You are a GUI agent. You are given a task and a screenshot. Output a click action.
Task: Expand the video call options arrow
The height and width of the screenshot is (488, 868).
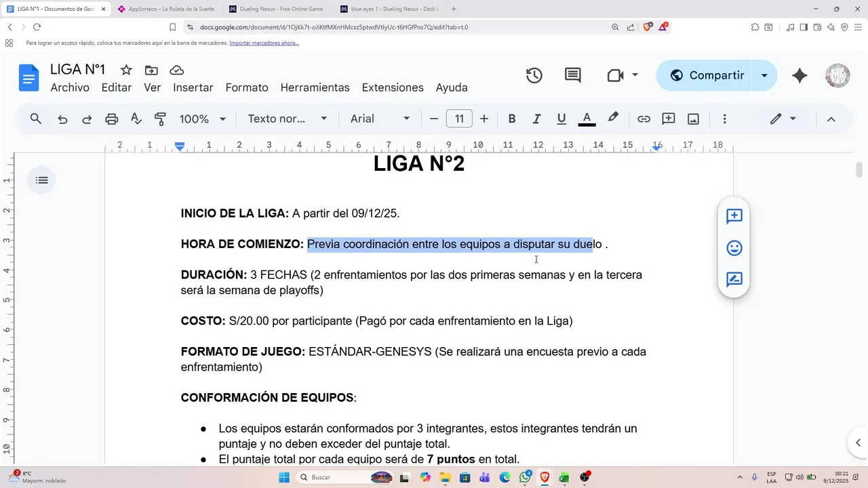635,75
